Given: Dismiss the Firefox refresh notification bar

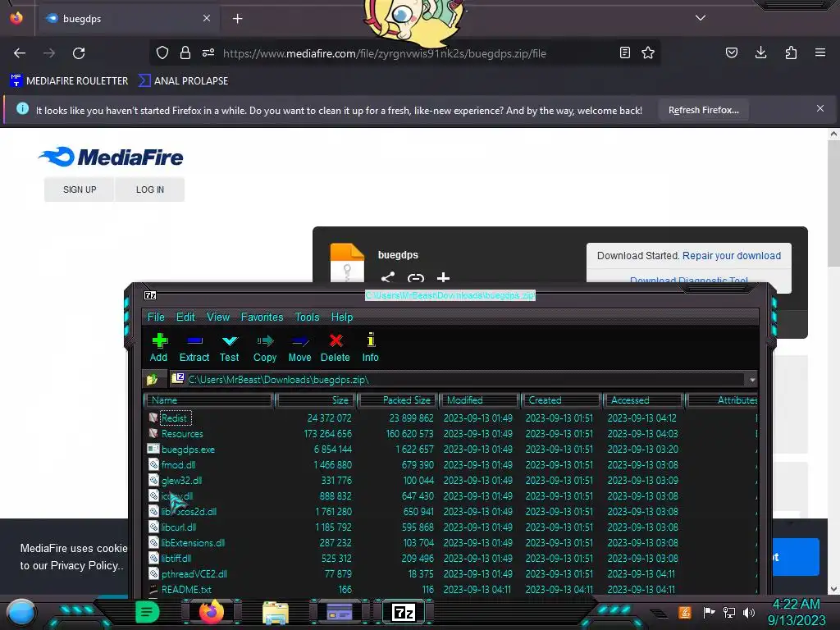Looking at the screenshot, I should pyautogui.click(x=820, y=109).
